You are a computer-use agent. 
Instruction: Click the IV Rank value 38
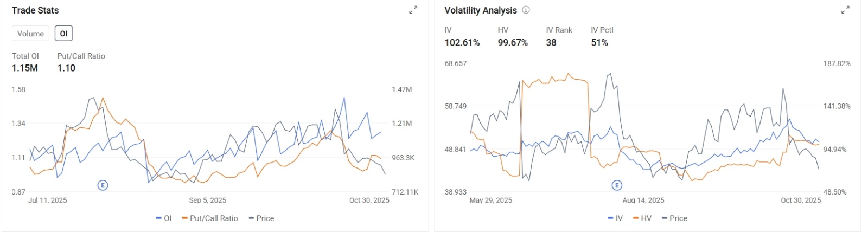pos(551,43)
